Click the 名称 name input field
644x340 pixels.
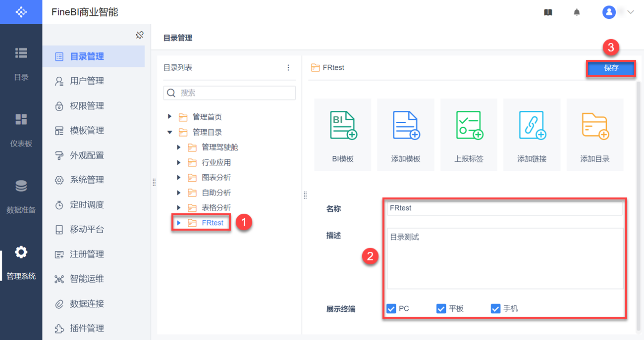(x=504, y=208)
